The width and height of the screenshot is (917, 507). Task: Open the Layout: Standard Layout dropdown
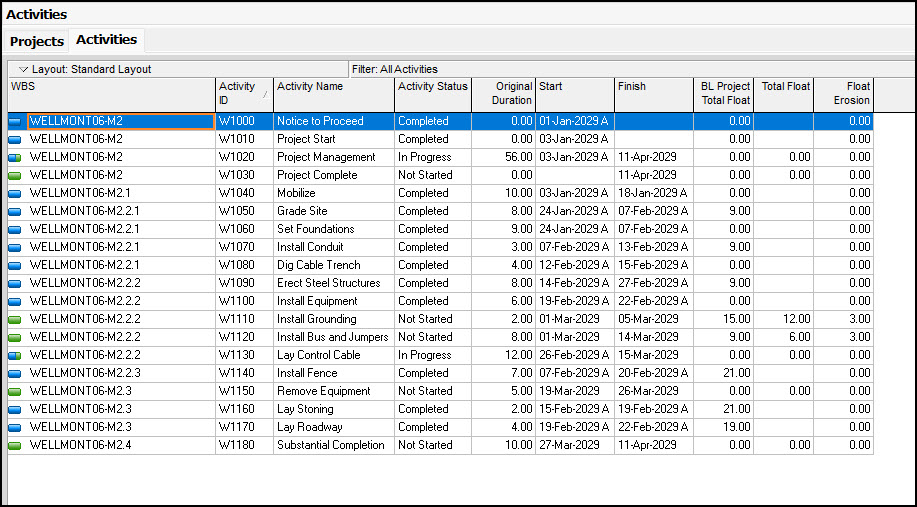[178, 69]
